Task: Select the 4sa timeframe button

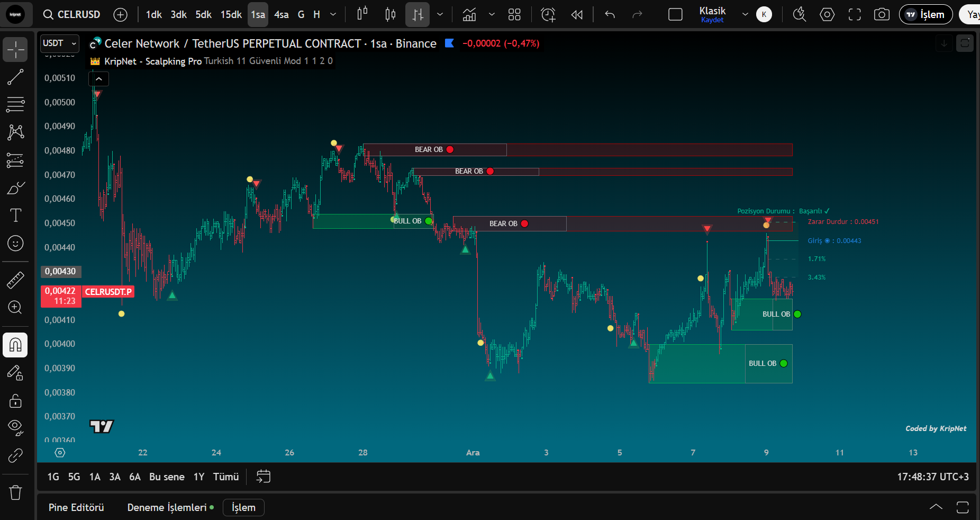Action: point(281,15)
